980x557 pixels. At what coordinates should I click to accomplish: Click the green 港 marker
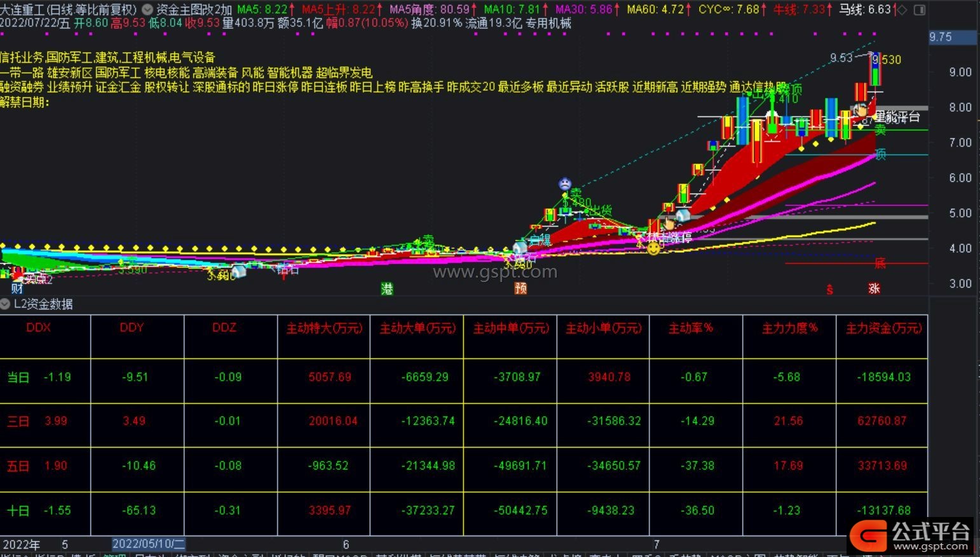pyautogui.click(x=387, y=288)
